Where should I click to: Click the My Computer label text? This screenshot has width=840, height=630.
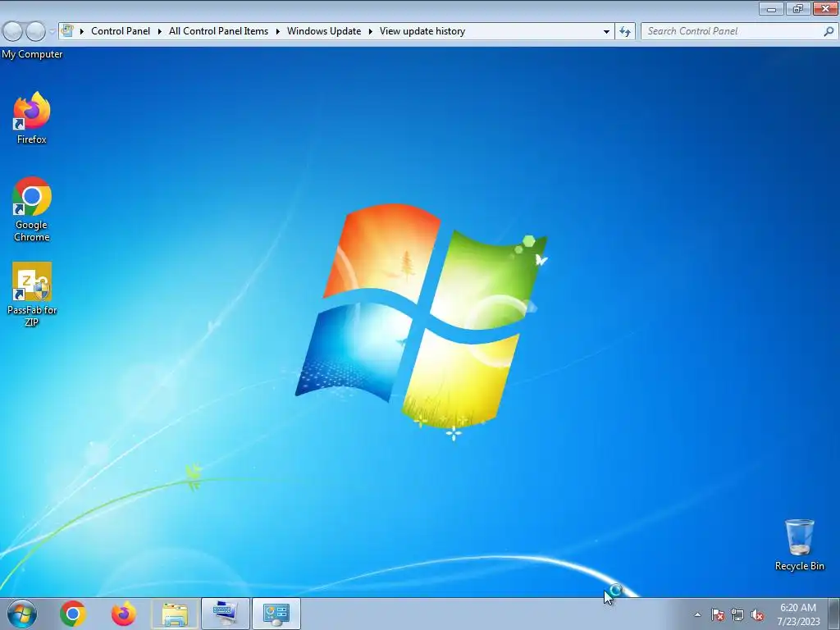click(x=32, y=54)
